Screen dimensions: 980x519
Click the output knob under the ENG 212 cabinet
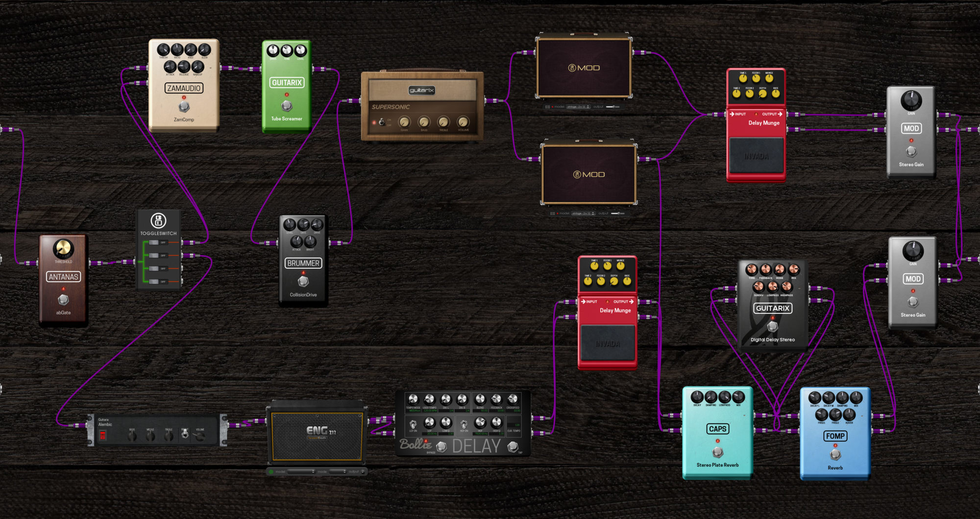click(363, 472)
